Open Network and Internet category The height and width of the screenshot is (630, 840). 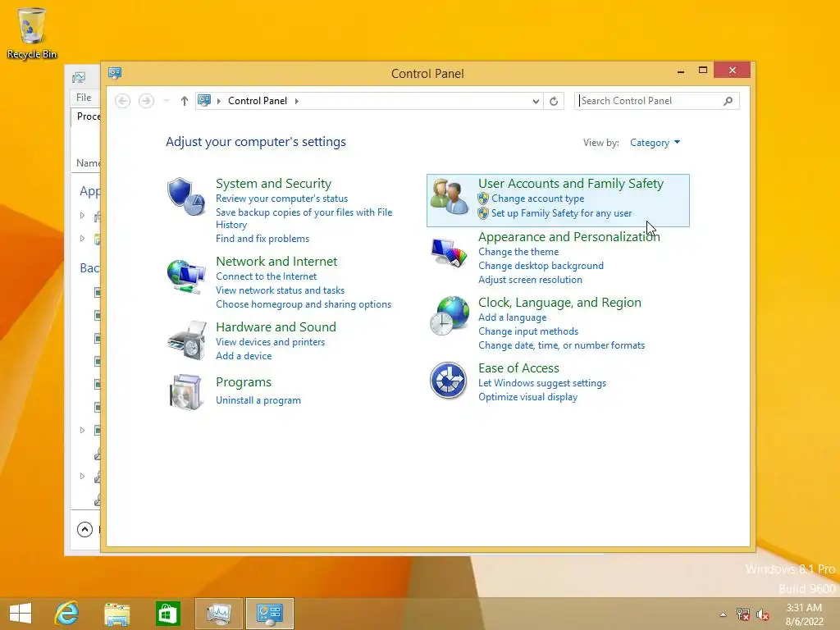(x=276, y=261)
